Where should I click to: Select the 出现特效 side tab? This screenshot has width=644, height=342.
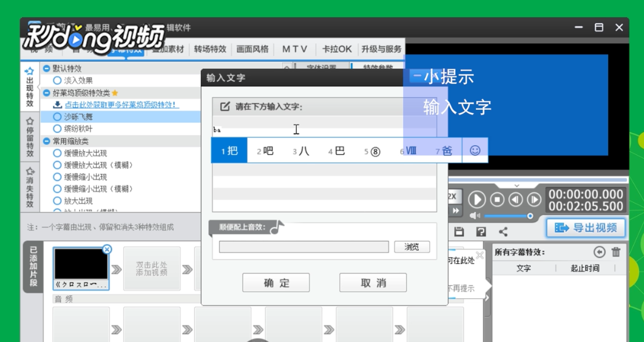[30, 87]
